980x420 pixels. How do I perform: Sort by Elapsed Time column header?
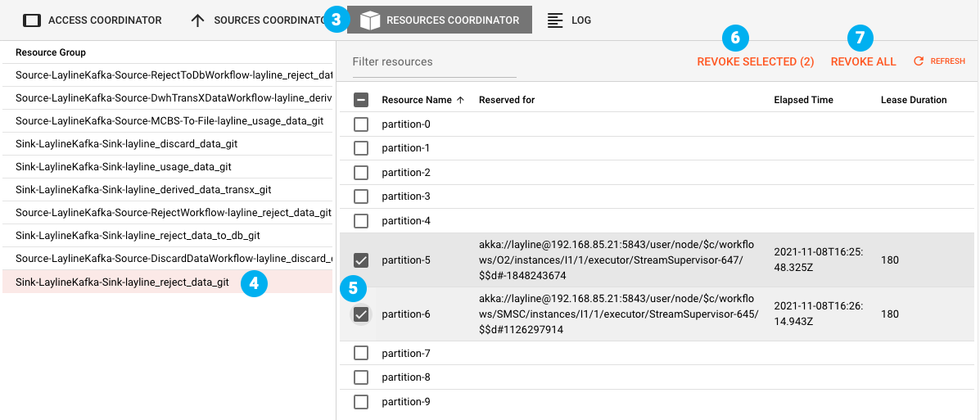[x=803, y=100]
